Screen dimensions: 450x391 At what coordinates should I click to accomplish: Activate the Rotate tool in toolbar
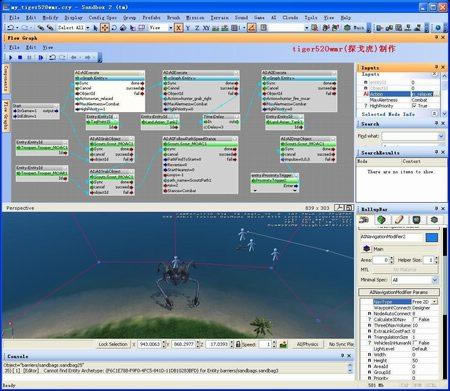pyautogui.click(x=114, y=28)
